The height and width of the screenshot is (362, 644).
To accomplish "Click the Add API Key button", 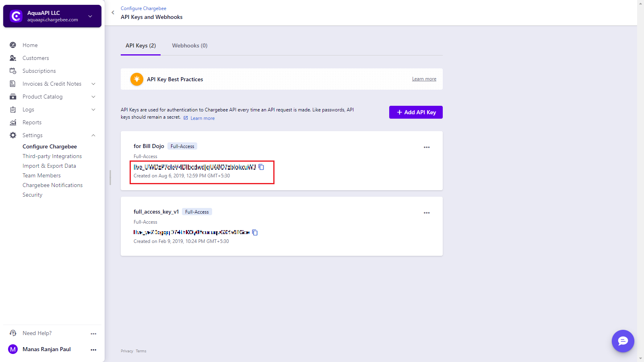I will pyautogui.click(x=416, y=112).
